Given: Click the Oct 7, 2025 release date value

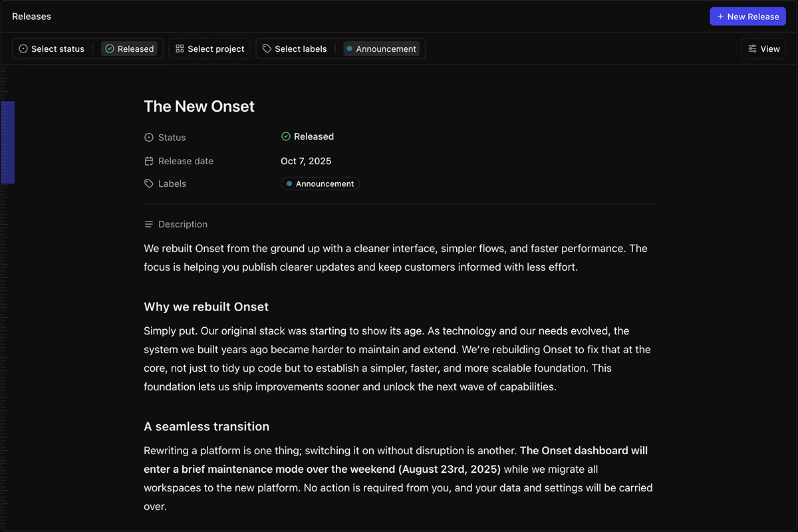Looking at the screenshot, I should point(306,161).
